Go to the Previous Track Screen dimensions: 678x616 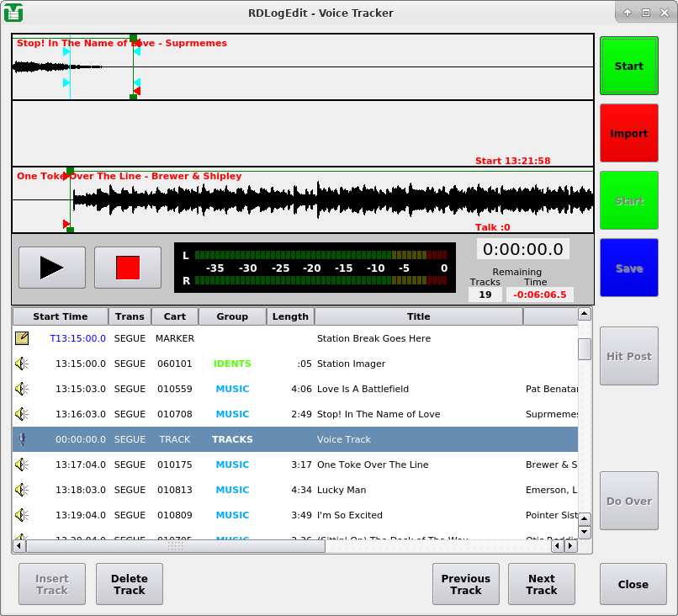pos(465,584)
